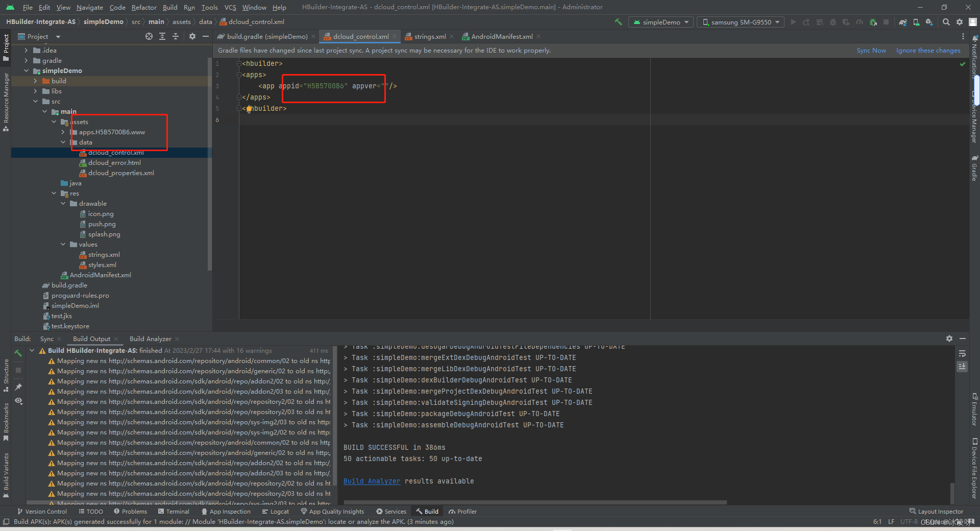Expand the gradle folder in tree
Viewport: 980px width, 531px height.
26,60
